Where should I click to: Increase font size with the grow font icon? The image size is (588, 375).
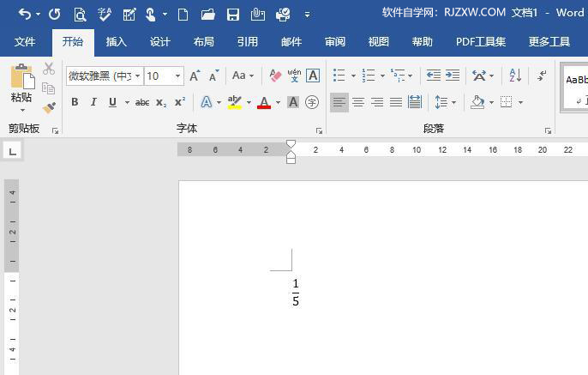coord(195,76)
